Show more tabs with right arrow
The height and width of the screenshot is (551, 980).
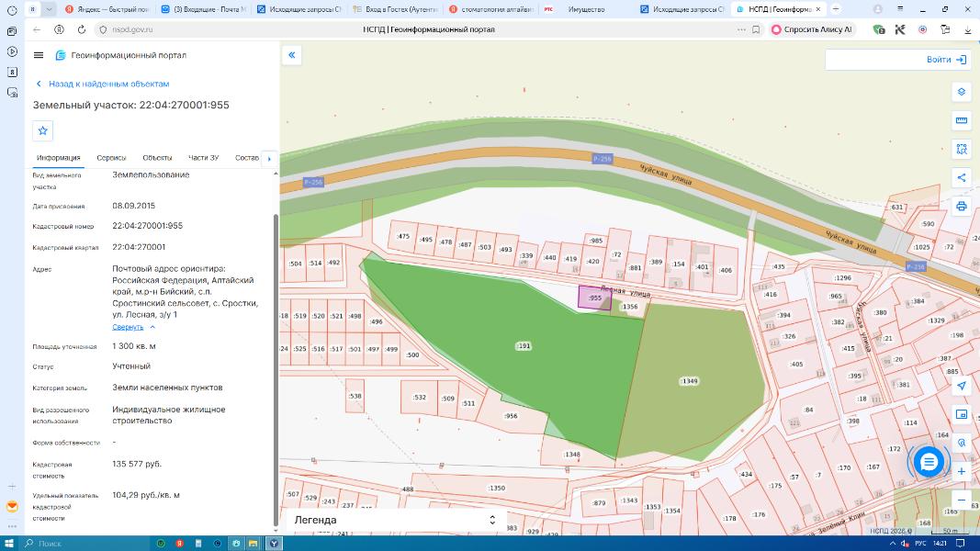269,159
